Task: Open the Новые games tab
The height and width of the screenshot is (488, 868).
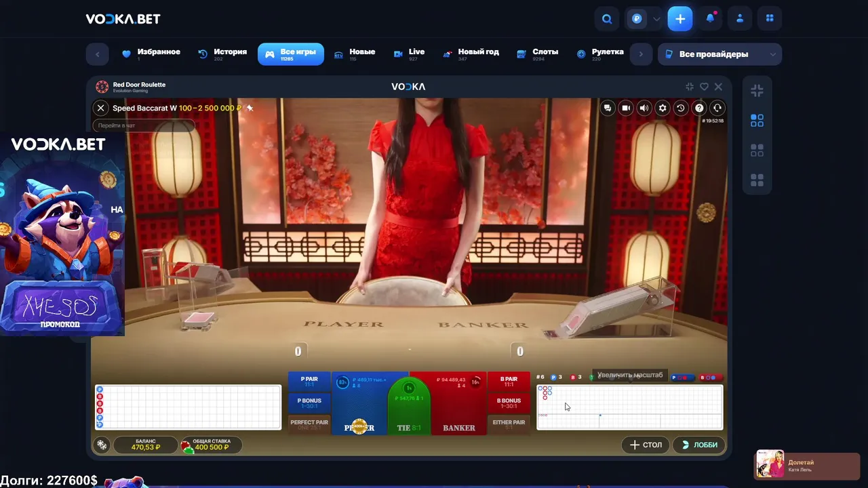Action: pyautogui.click(x=355, y=54)
